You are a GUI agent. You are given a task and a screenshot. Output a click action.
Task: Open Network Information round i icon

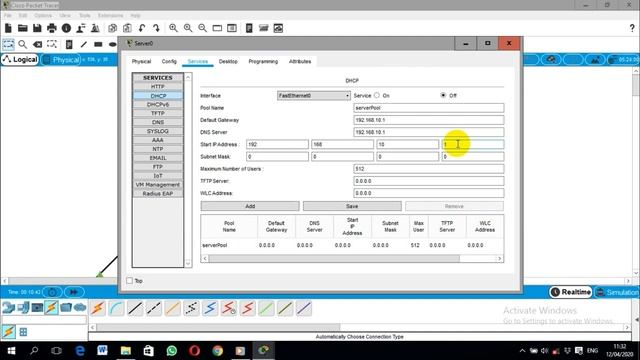click(66, 28)
